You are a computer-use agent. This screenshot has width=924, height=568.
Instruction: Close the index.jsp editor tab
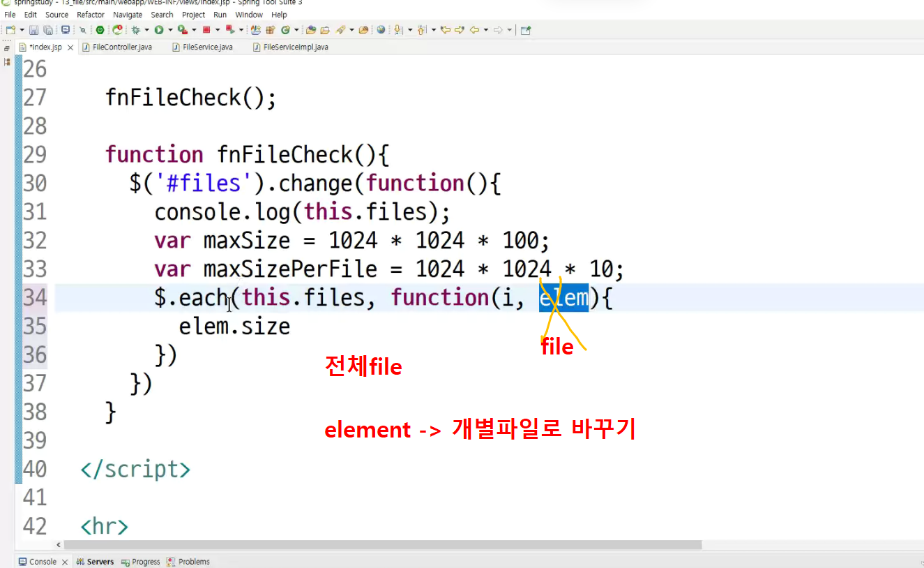70,47
